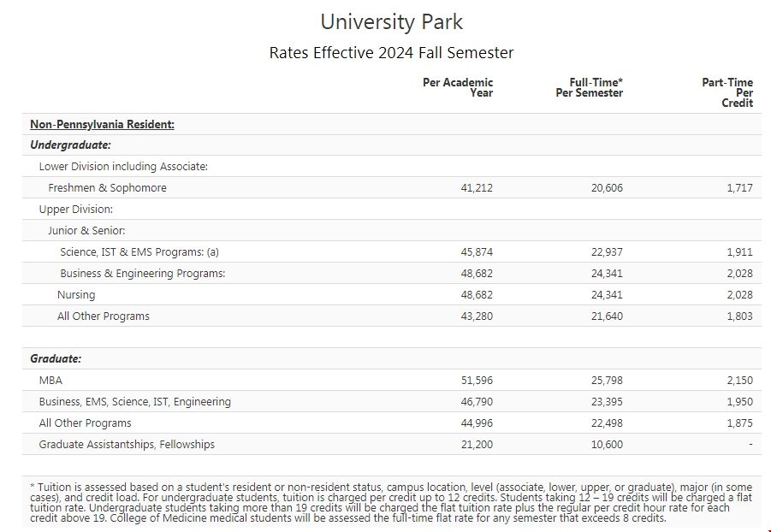Viewport: 771px width, 532px height.
Task: Click the 21,640 per semester rate
Action: pos(607,316)
